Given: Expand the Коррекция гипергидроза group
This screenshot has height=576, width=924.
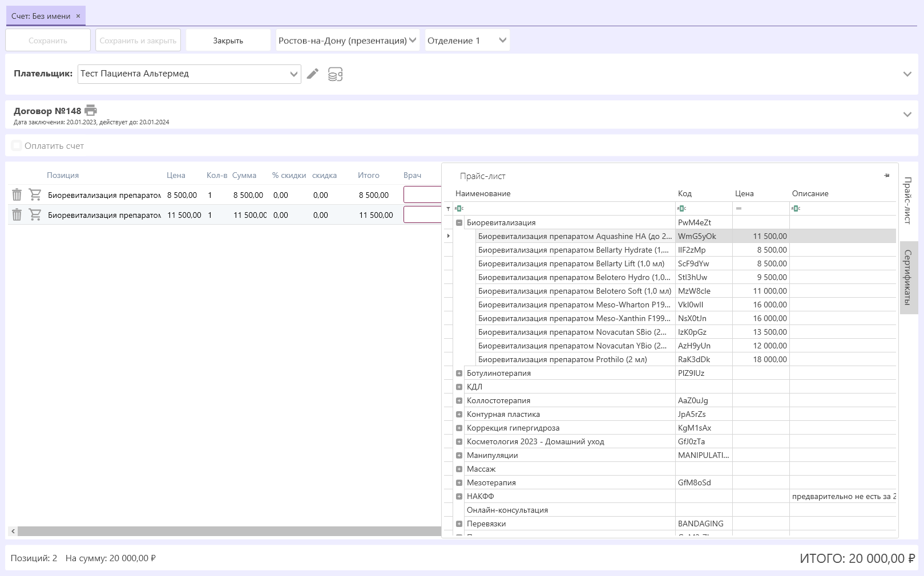Looking at the screenshot, I should (x=459, y=428).
